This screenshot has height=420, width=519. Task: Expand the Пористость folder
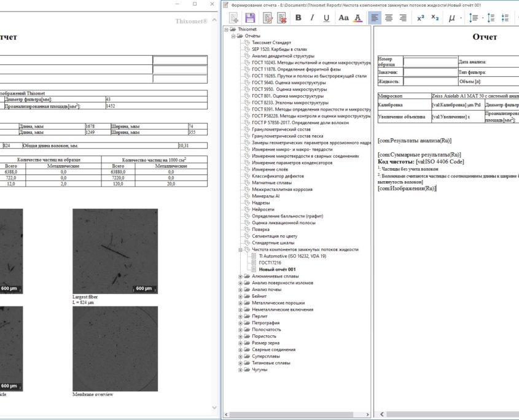click(240, 336)
